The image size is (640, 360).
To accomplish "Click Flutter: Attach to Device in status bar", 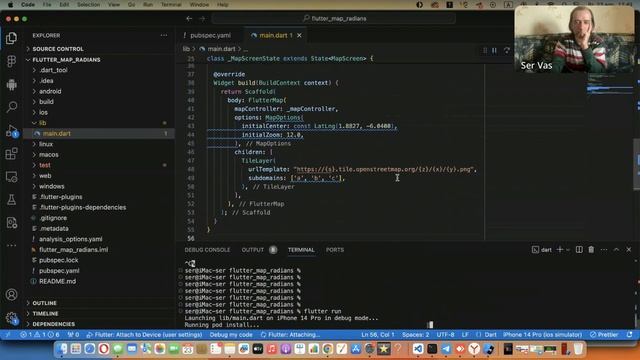I will [x=144, y=335].
